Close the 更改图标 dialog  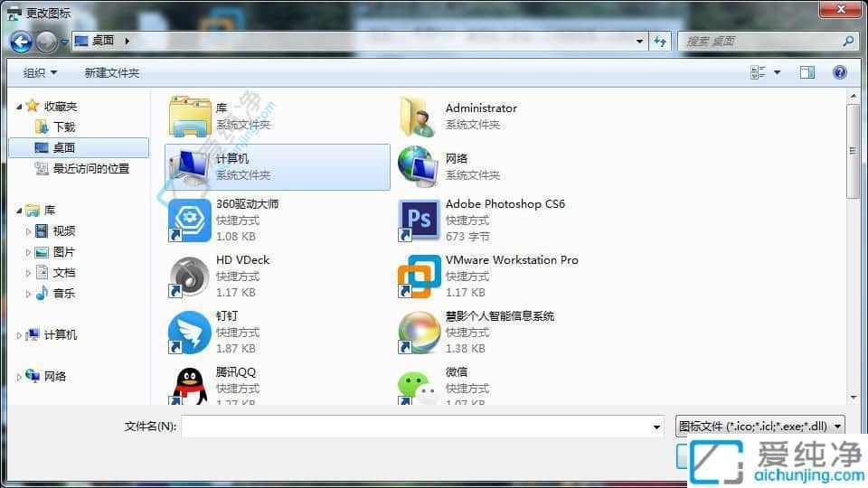point(840,9)
